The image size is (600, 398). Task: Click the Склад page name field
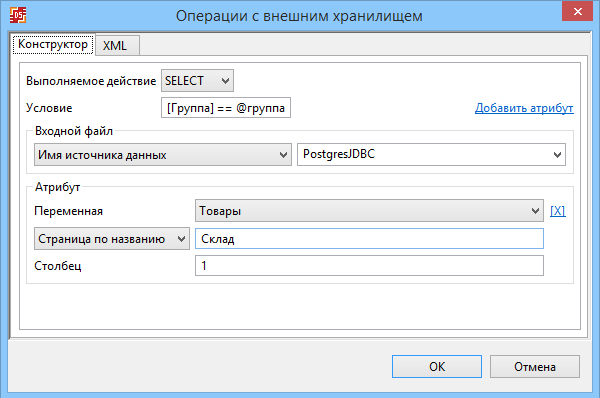tap(369, 239)
